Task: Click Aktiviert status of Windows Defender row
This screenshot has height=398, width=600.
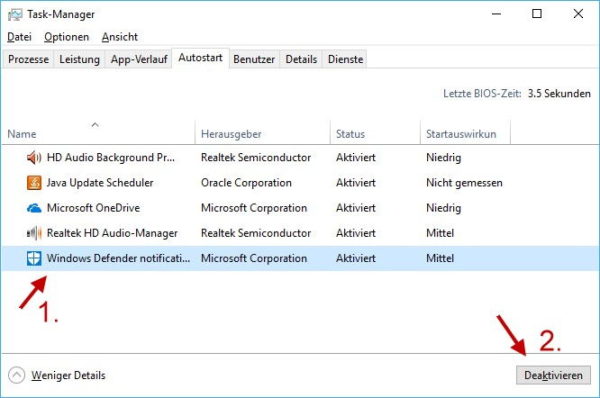Action: coord(356,258)
